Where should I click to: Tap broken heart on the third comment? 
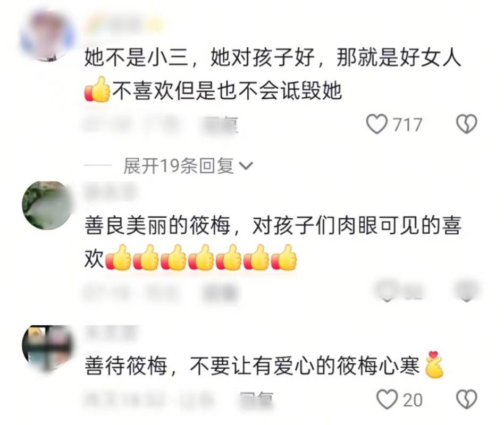(x=467, y=399)
